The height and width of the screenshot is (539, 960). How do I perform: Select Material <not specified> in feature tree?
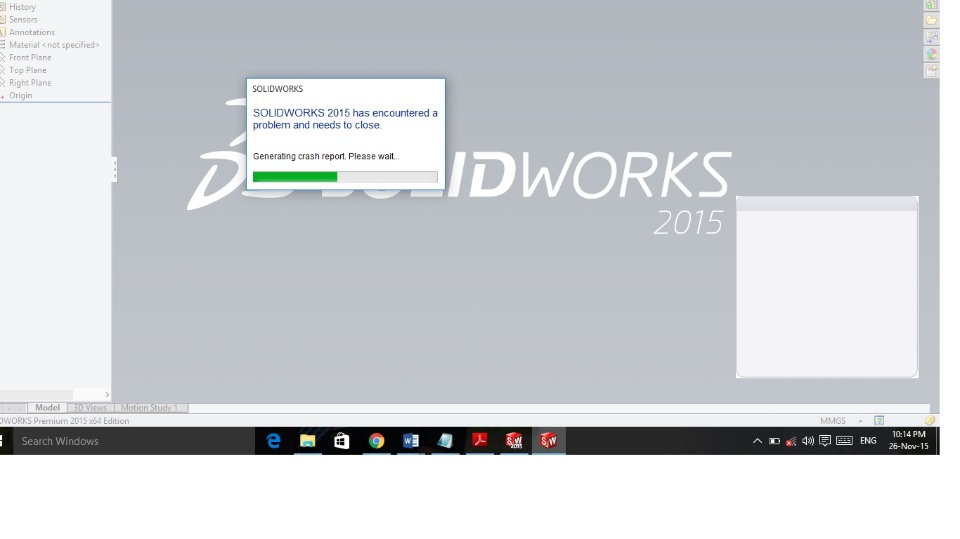54,45
